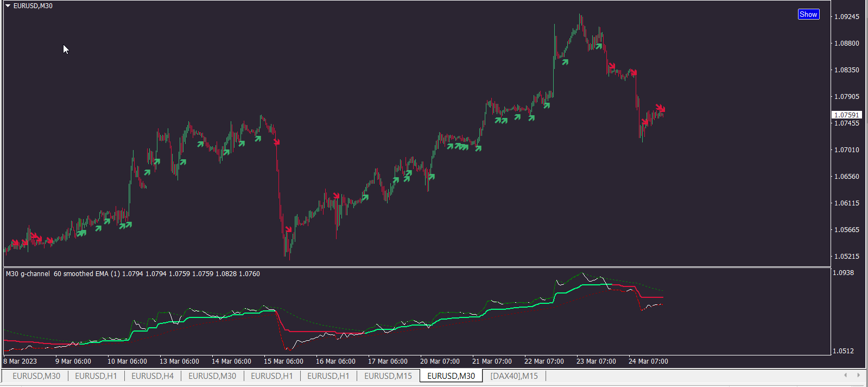This screenshot has height=387, width=868.
Task: Click the 1.08800 level on price scale
Action: [847, 43]
